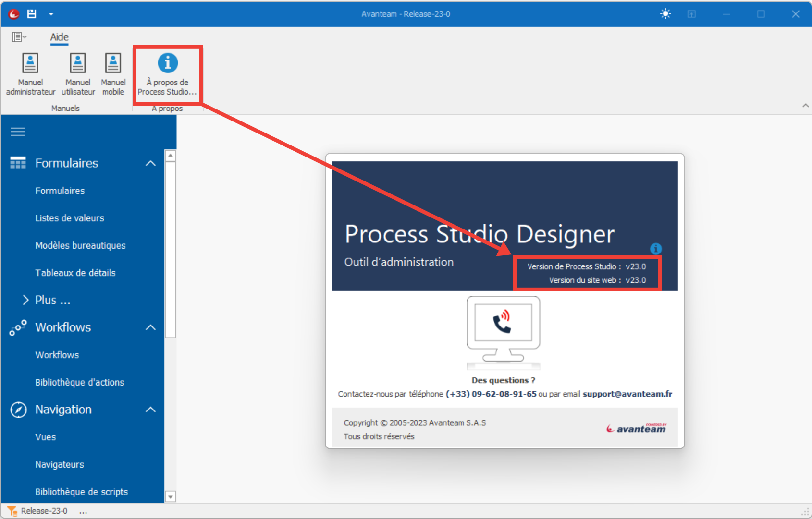Click sidebar scrollbar down arrow
This screenshot has height=519, width=812.
[171, 496]
